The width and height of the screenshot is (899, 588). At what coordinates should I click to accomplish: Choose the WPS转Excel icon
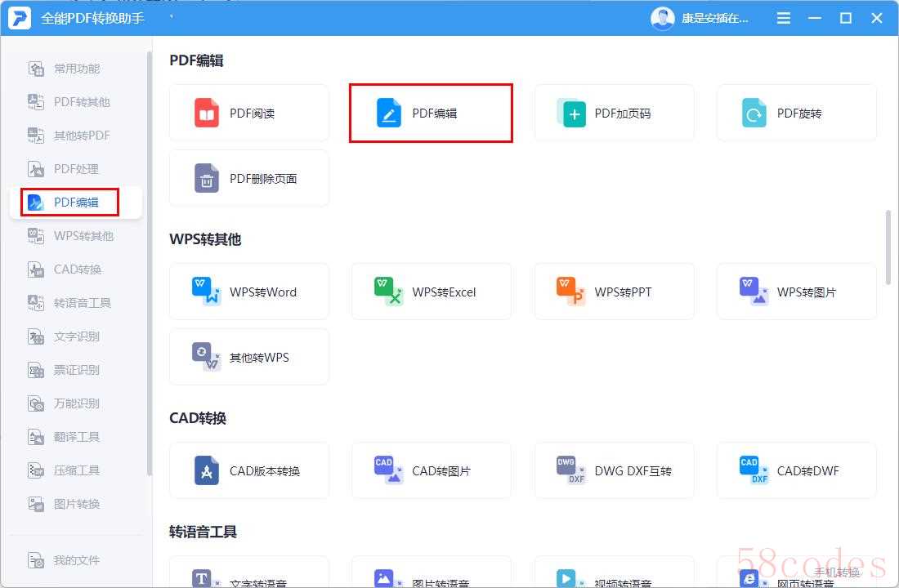pos(389,291)
